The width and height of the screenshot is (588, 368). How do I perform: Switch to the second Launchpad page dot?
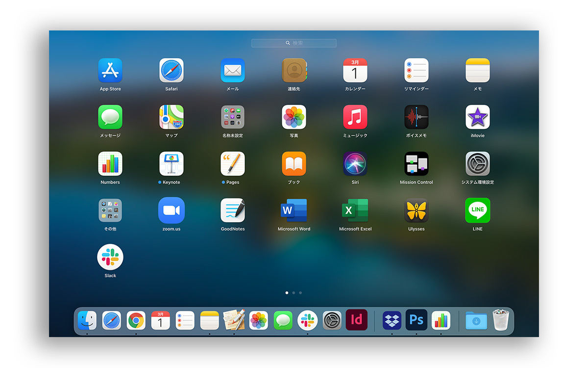294,292
